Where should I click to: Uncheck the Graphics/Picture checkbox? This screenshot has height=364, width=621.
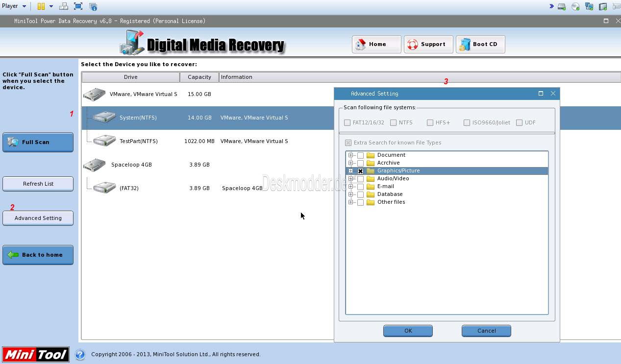coord(360,171)
